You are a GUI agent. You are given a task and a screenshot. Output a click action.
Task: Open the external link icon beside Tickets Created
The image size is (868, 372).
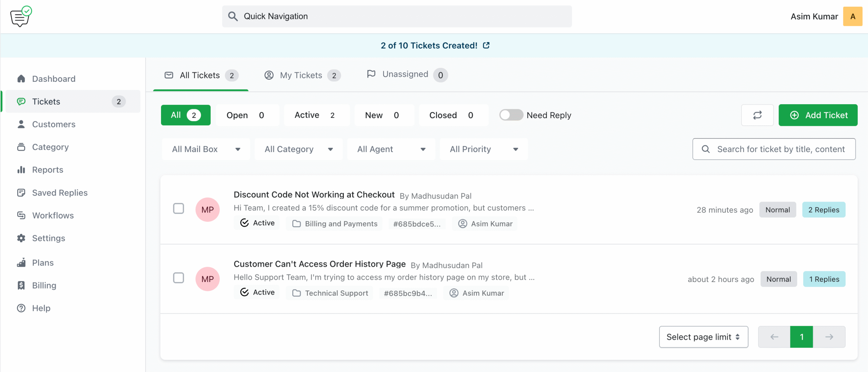coord(486,45)
